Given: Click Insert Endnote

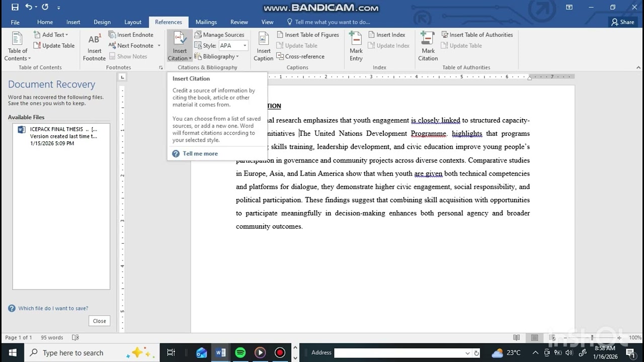Looking at the screenshot, I should (131, 35).
